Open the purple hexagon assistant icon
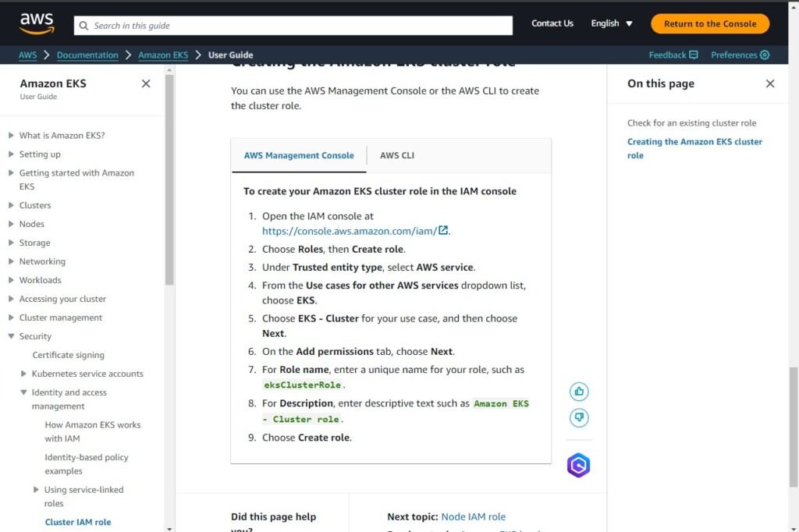This screenshot has height=532, width=799. click(x=578, y=465)
